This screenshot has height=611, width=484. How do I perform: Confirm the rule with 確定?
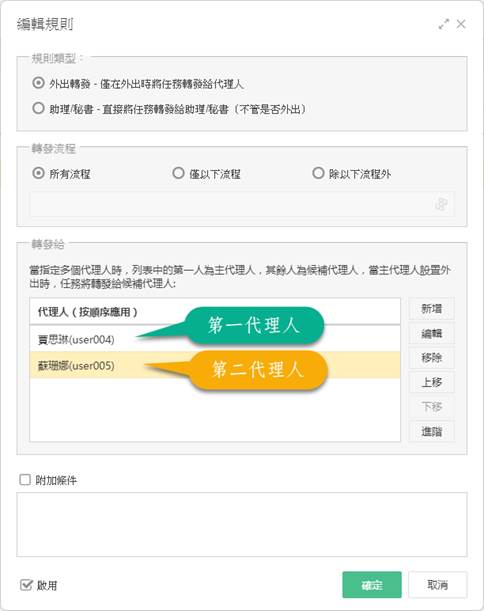pyautogui.click(x=372, y=585)
